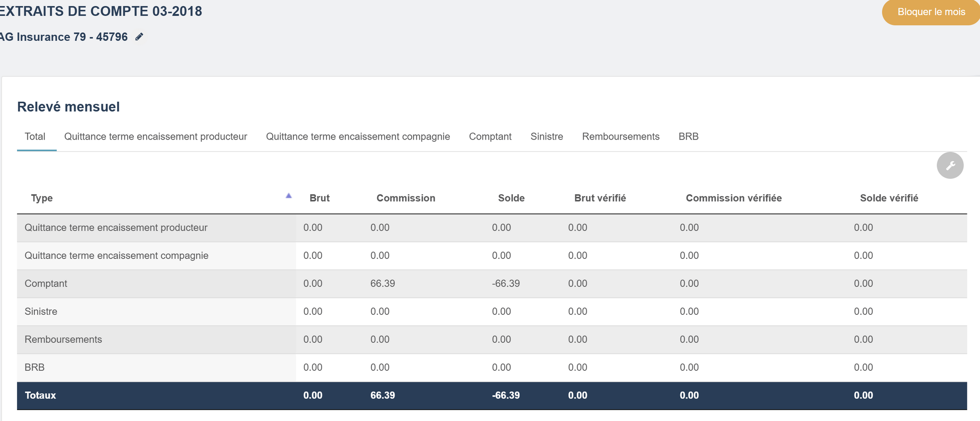Click the Solde vérifié total in Totaux row
Screen dimensions: 980x421
863,395
